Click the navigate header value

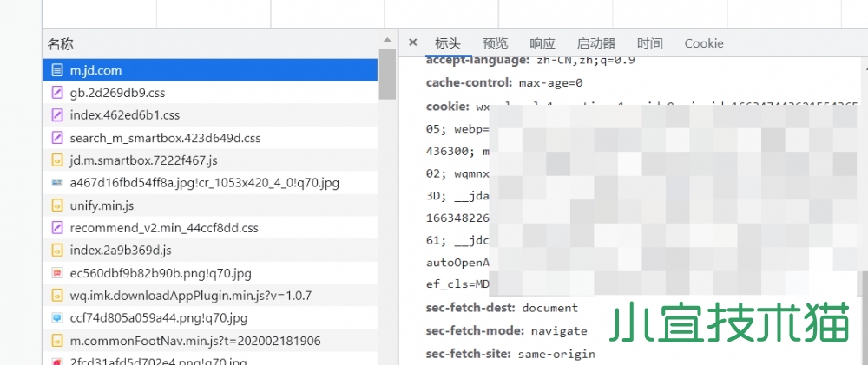pyautogui.click(x=559, y=331)
